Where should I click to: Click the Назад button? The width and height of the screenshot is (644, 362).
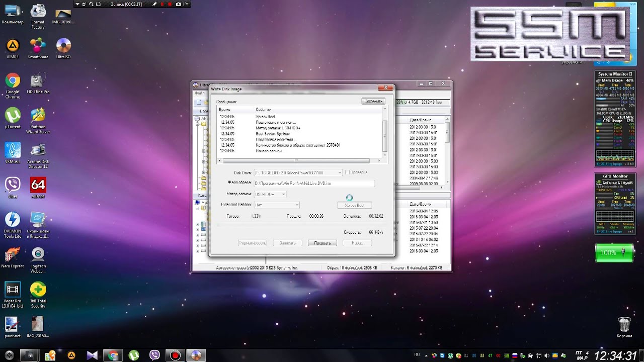click(x=357, y=243)
